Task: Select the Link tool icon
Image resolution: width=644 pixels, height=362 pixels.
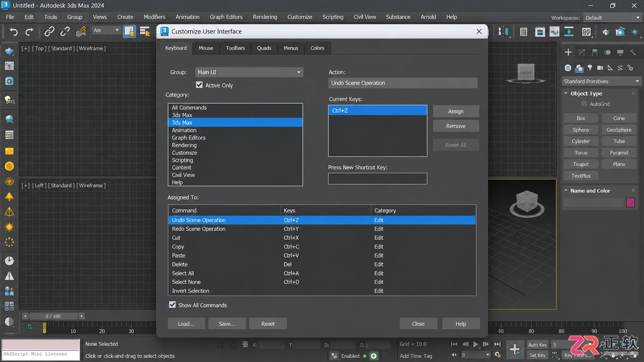Action: coord(49,31)
